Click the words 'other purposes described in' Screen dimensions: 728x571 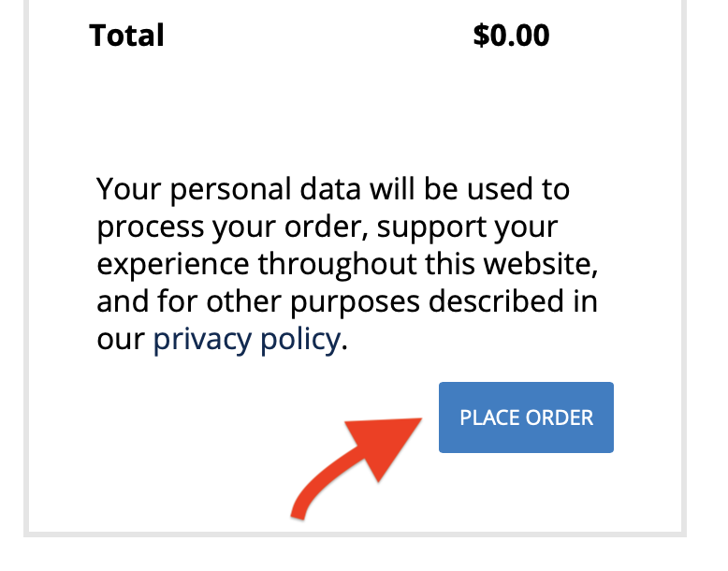click(402, 301)
